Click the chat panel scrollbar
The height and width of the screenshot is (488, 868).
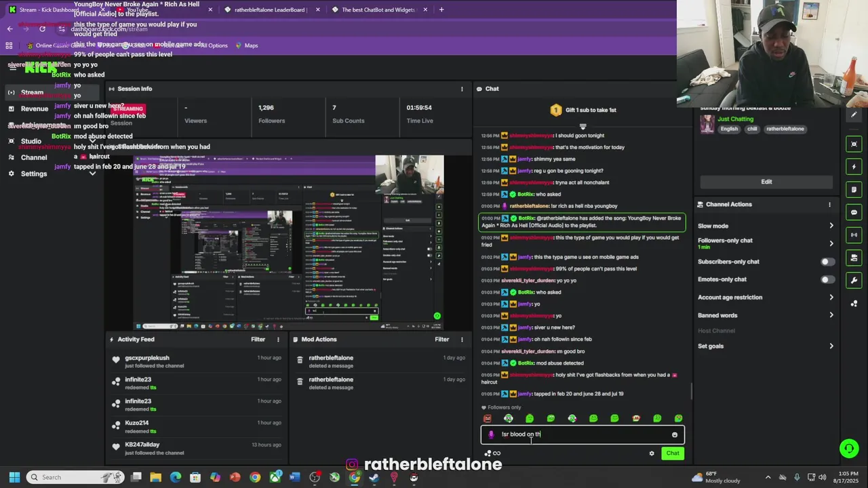click(x=691, y=392)
